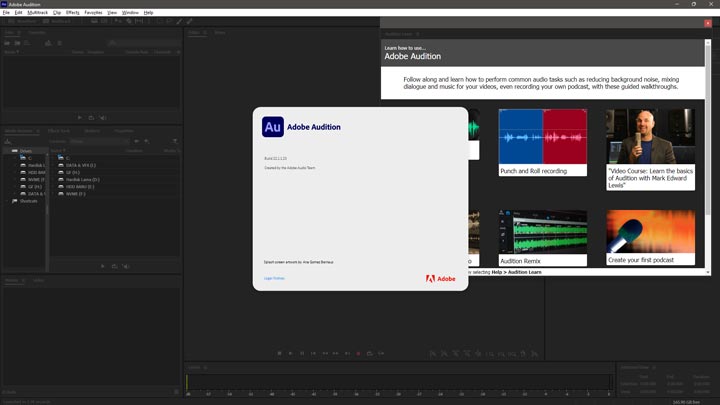720x405 pixels.
Task: Click the open file icon in Files panel
Action: pyautogui.click(x=7, y=43)
